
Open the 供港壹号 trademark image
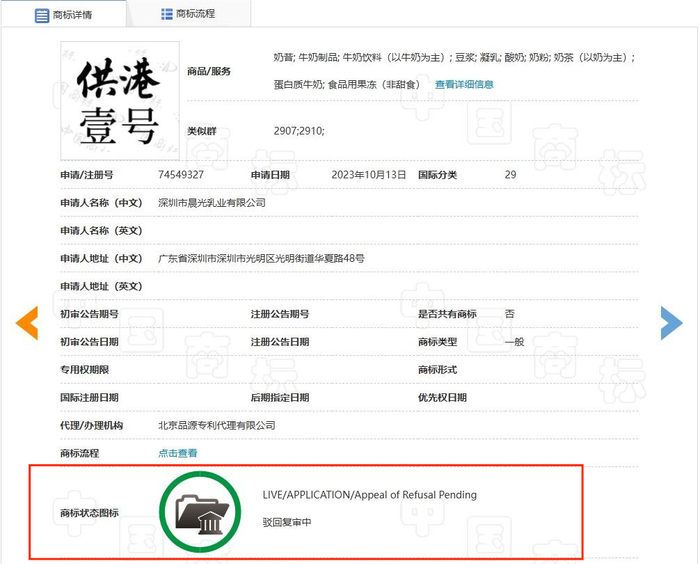coord(120,100)
